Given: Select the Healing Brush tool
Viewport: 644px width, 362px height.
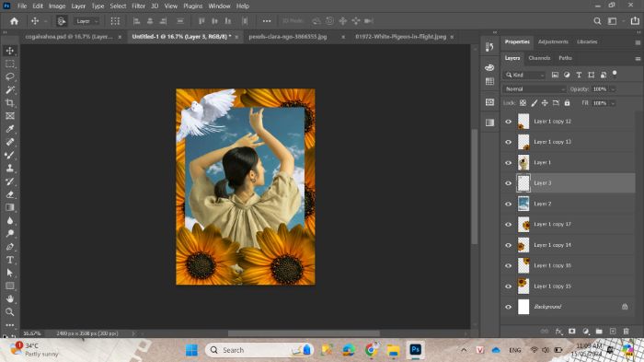Looking at the screenshot, I should tap(10, 143).
